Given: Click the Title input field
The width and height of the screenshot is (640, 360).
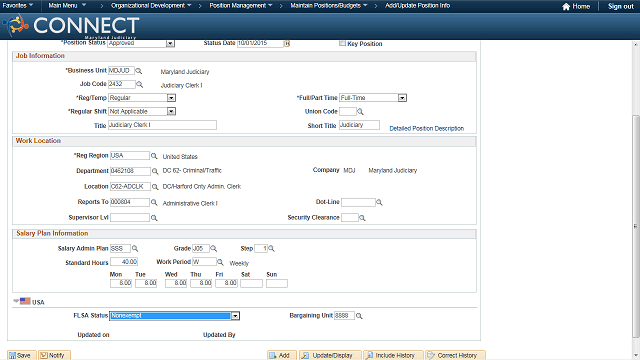Looking at the screenshot, I should pos(162,125).
